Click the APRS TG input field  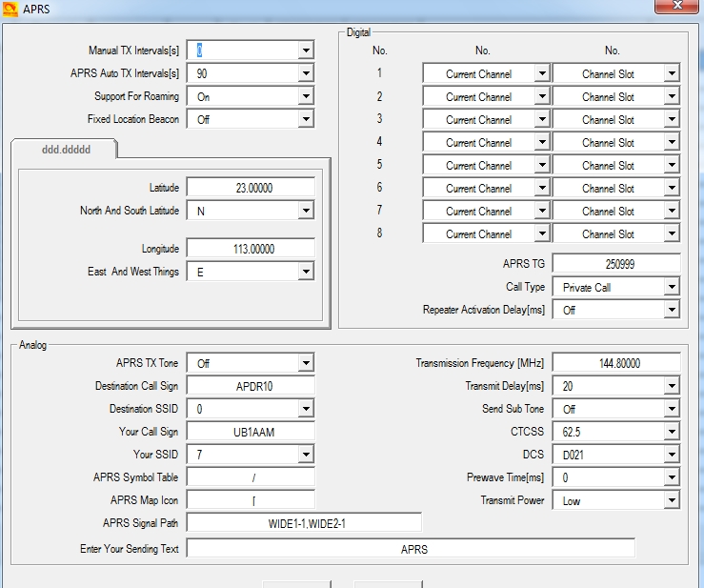pos(616,263)
